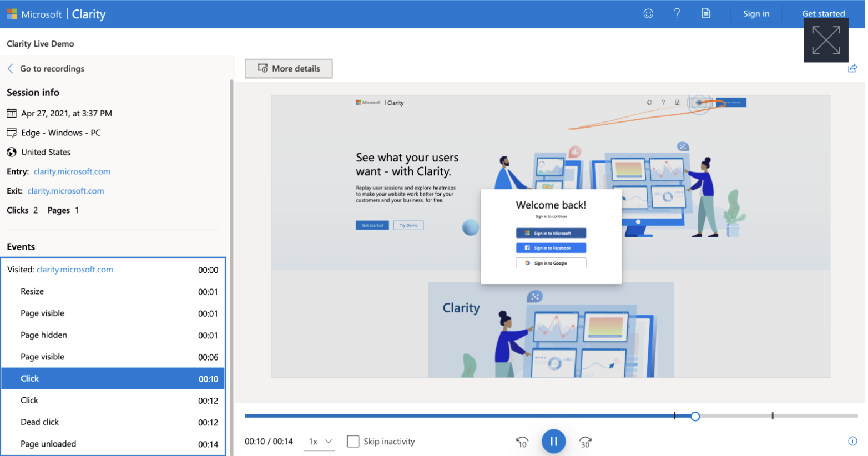The image size is (868, 456).
Task: Click the More details button
Action: point(288,68)
